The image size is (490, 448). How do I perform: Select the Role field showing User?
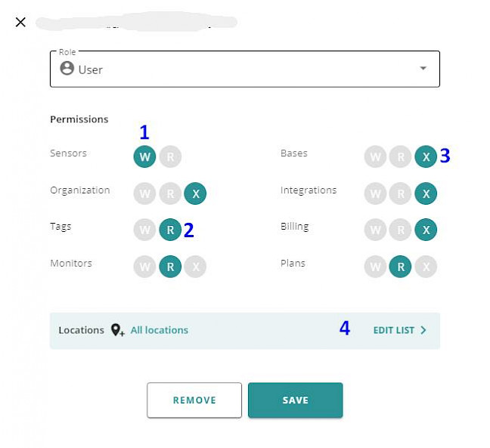(x=245, y=69)
